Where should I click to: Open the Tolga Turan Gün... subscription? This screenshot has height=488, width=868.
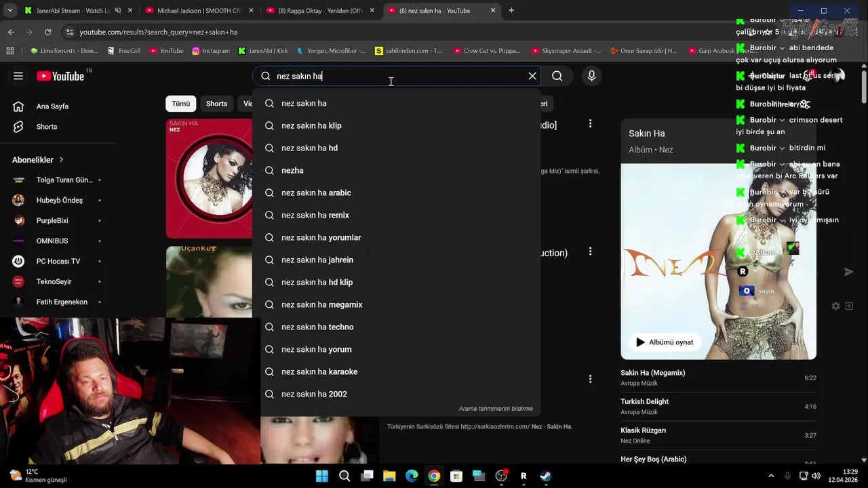click(58, 180)
